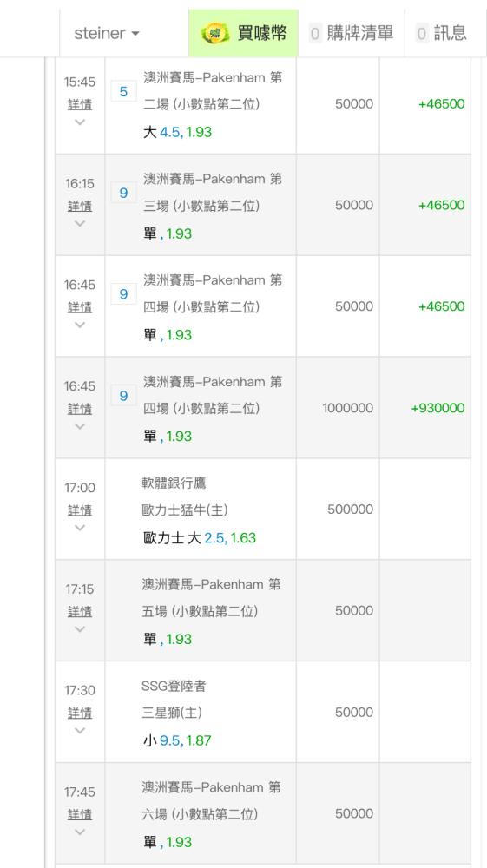487x868 pixels.
Task: Click result badge 9 for Pakenham 第三場
Action: (x=123, y=193)
